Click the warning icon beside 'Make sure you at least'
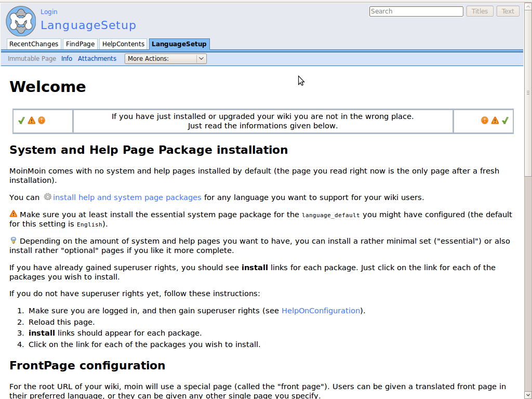This screenshot has width=532, height=399. (13, 214)
